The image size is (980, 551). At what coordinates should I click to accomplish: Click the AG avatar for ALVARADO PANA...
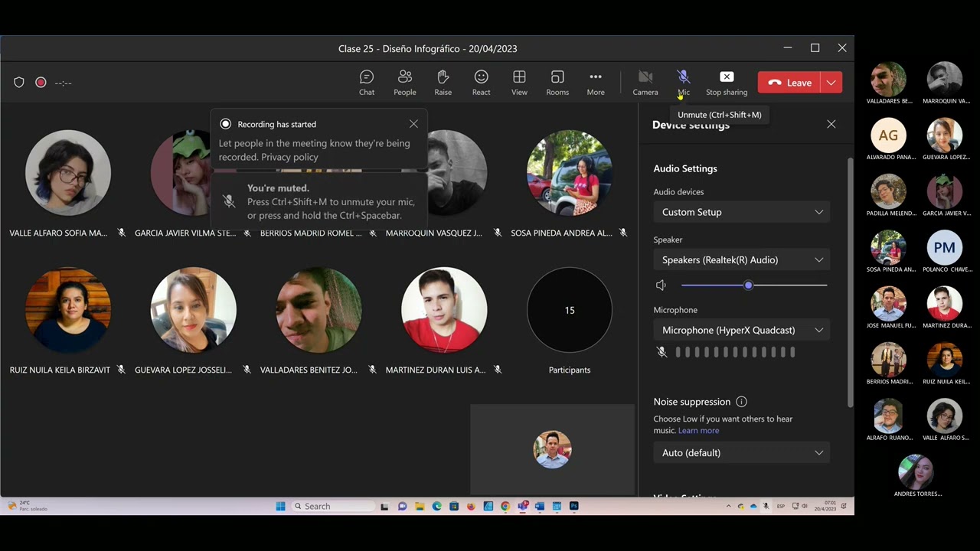pyautogui.click(x=888, y=135)
